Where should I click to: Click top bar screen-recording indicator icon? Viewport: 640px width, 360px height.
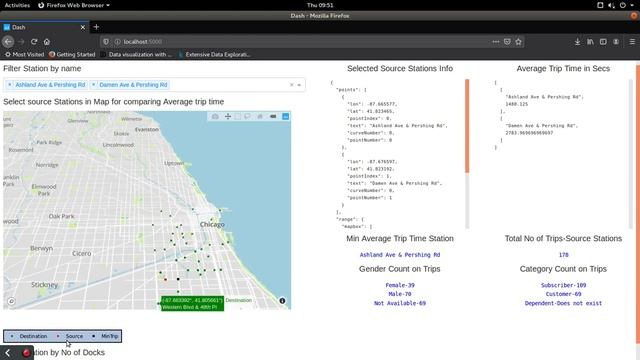click(x=600, y=5)
